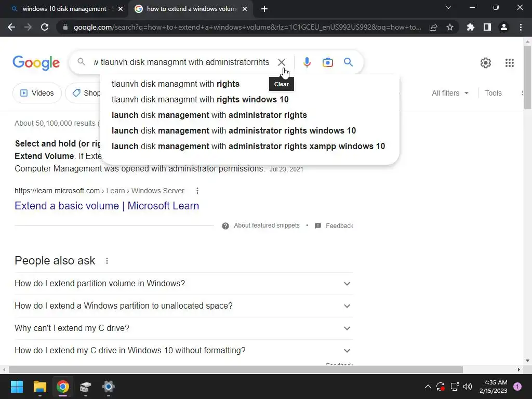
Task: Open the clock and date in taskbar
Action: tap(494, 387)
